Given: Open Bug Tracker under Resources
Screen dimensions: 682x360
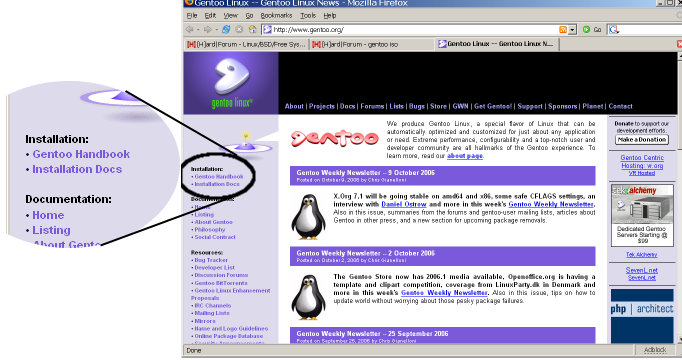Looking at the screenshot, I should pyautogui.click(x=211, y=260).
